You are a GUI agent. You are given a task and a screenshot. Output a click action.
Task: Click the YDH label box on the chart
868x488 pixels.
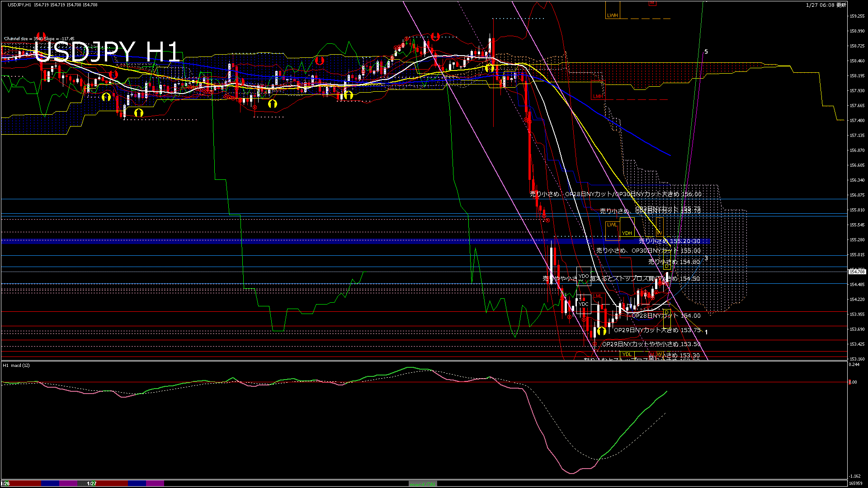coord(627,233)
